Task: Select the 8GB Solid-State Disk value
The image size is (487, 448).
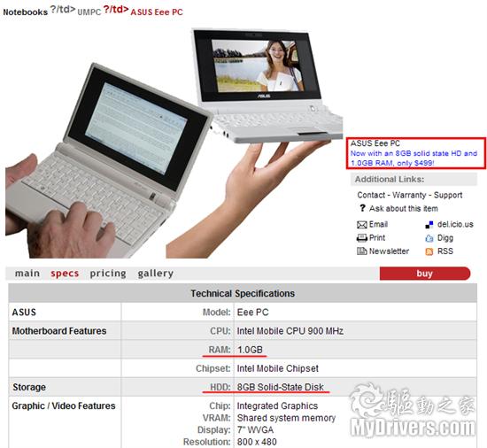Action: tap(281, 387)
